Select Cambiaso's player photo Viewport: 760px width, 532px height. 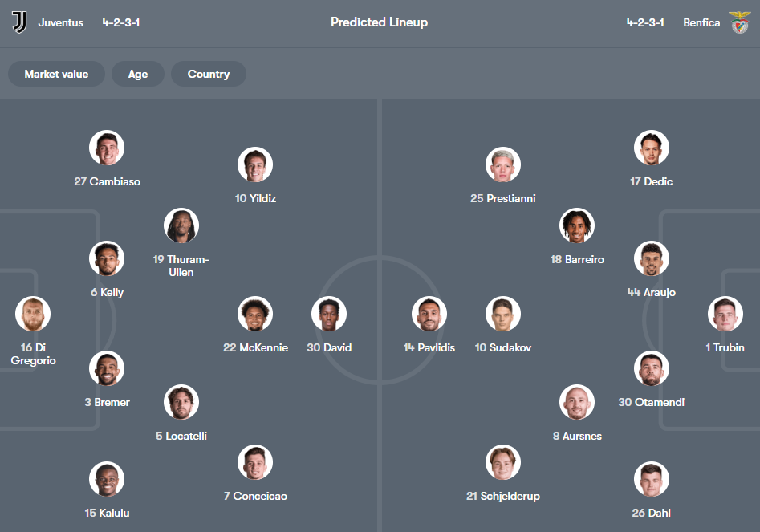click(107, 147)
